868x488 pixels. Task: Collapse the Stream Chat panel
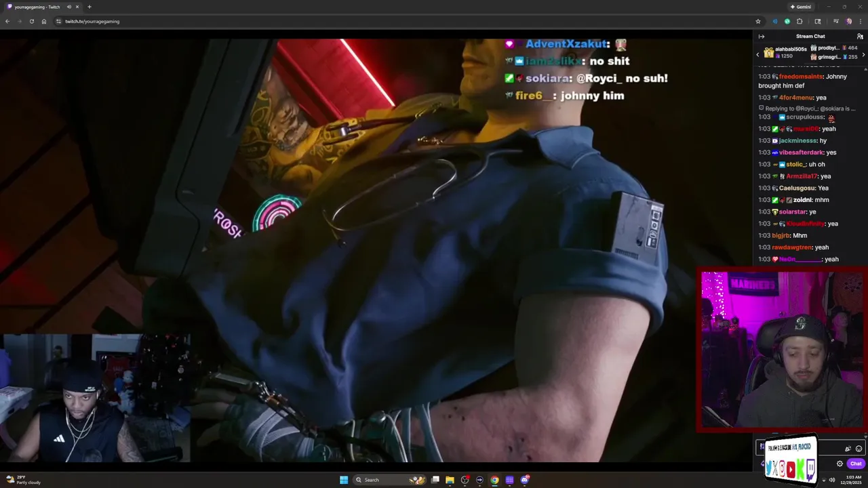(x=761, y=37)
